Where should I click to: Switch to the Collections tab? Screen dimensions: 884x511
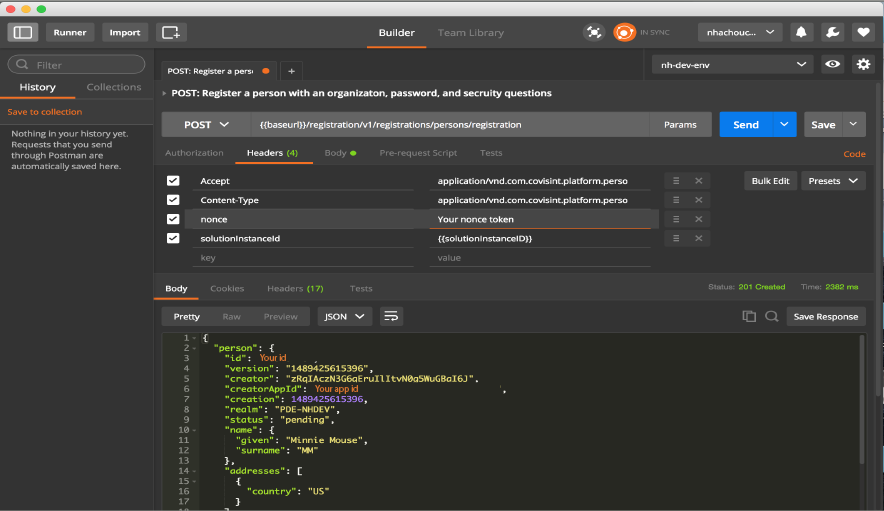tap(114, 87)
